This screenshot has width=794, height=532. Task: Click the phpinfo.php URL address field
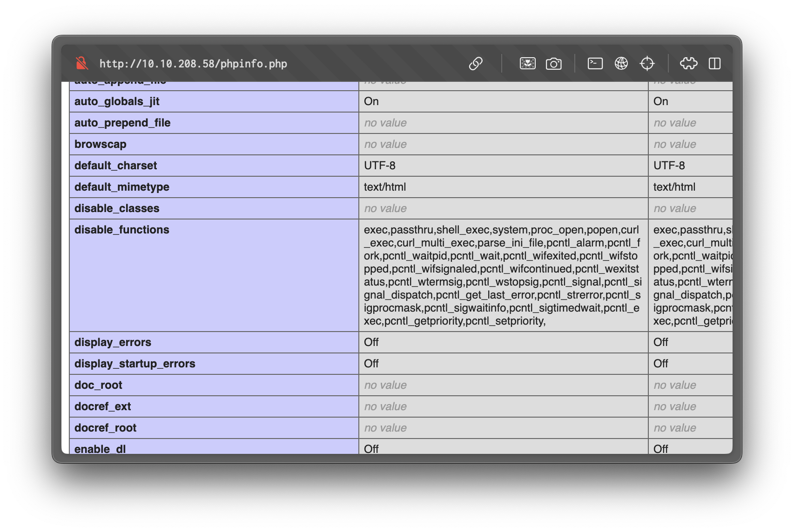(x=193, y=64)
